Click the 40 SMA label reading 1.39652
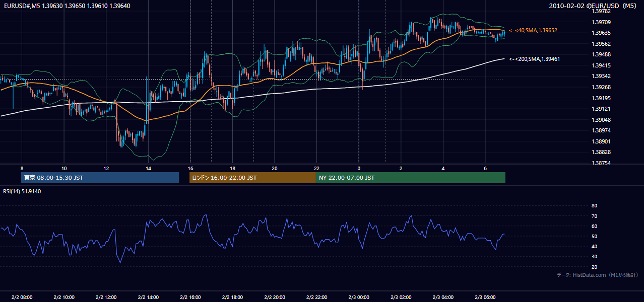The width and height of the screenshot is (644, 302). (533, 30)
